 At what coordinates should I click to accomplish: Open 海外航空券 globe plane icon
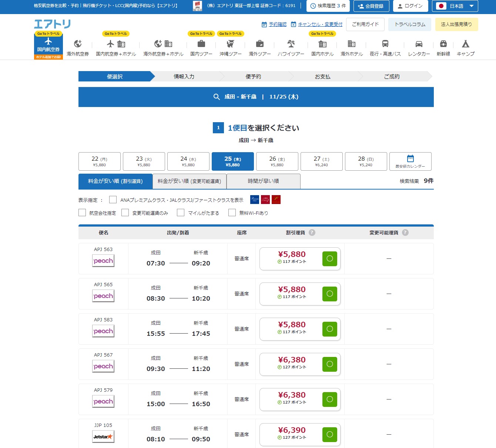click(78, 44)
